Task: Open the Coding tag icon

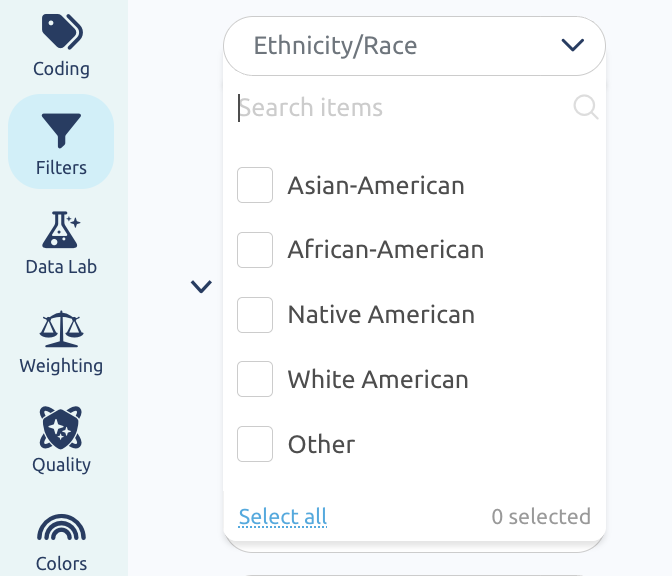Action: pyautogui.click(x=62, y=31)
